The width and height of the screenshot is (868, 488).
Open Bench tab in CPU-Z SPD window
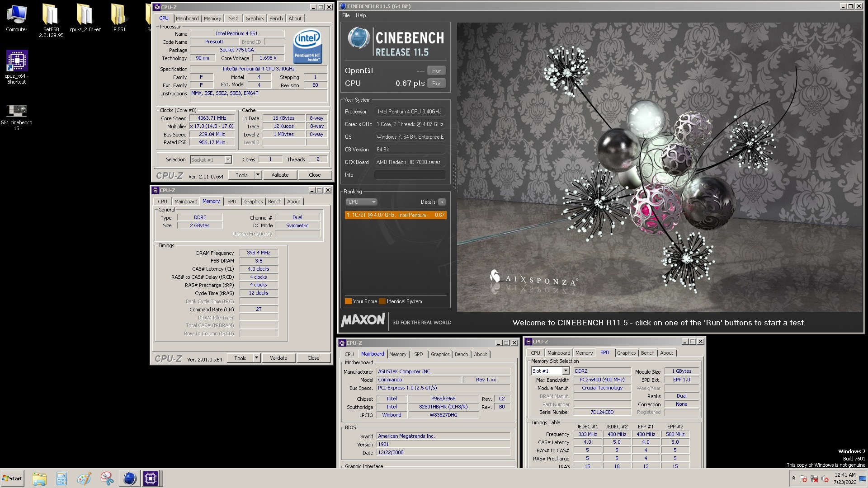(647, 353)
